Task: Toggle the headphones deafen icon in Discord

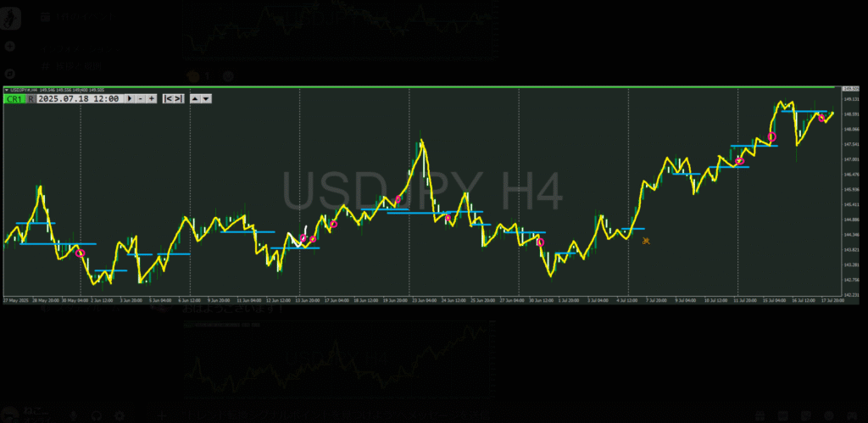Action: [97, 415]
